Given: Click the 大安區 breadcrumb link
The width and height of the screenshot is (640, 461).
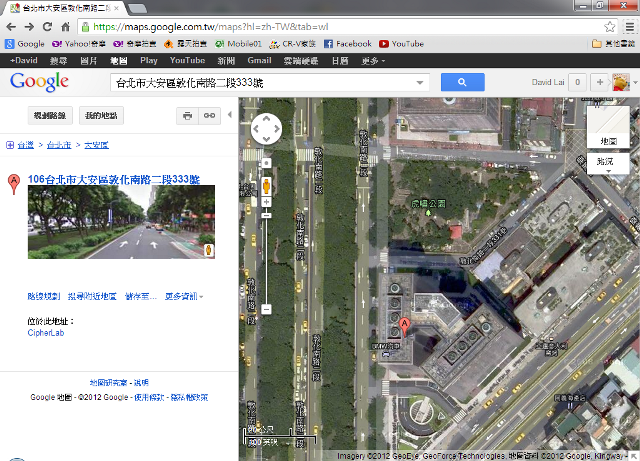Looking at the screenshot, I should click(x=96, y=145).
